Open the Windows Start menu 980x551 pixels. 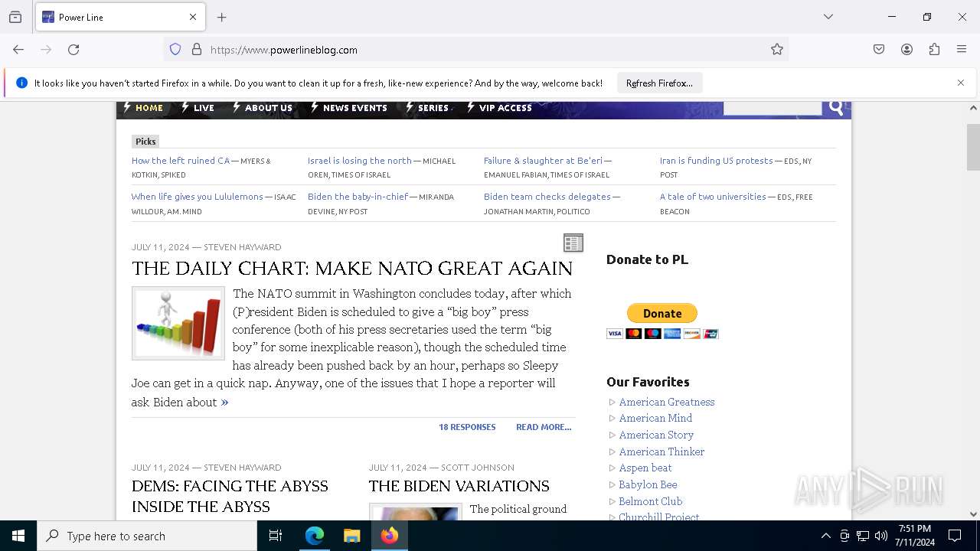[18, 536]
